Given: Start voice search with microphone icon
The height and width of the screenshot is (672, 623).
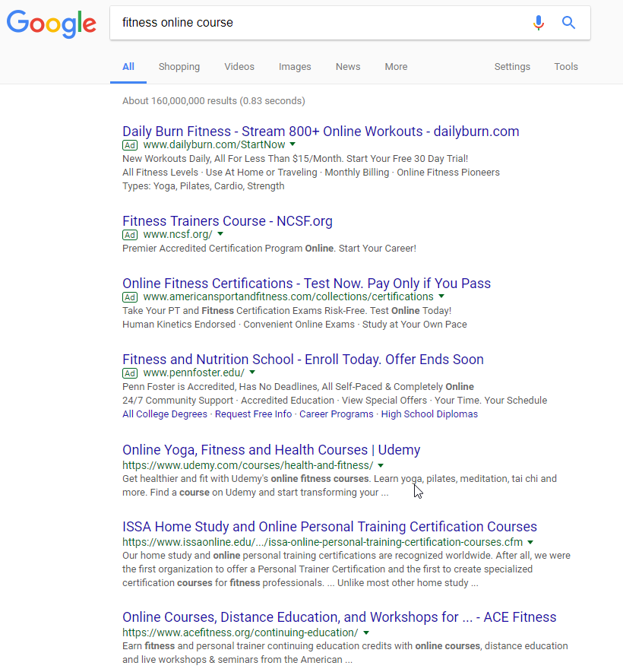Looking at the screenshot, I should pos(539,22).
